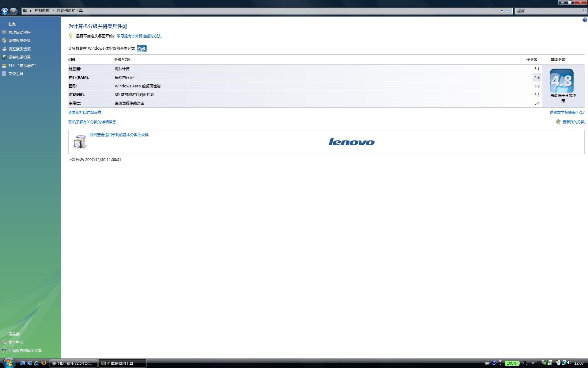
Task: Expand the 控制面板 breadcrumb arrow
Action: [x=53, y=11]
